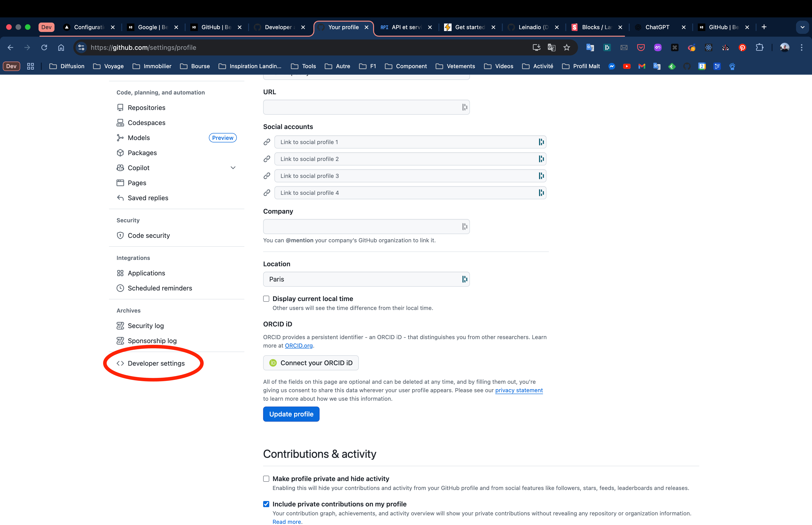
Task: Expand the Copilot submenu chevron
Action: tap(233, 168)
